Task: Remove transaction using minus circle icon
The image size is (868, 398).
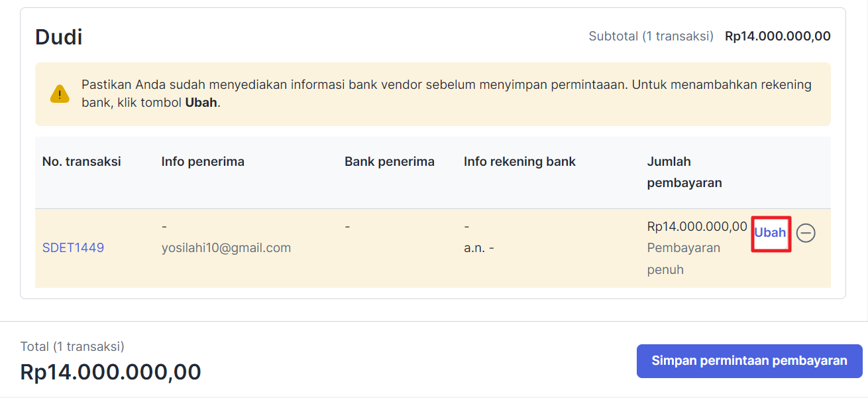Action: pos(806,233)
